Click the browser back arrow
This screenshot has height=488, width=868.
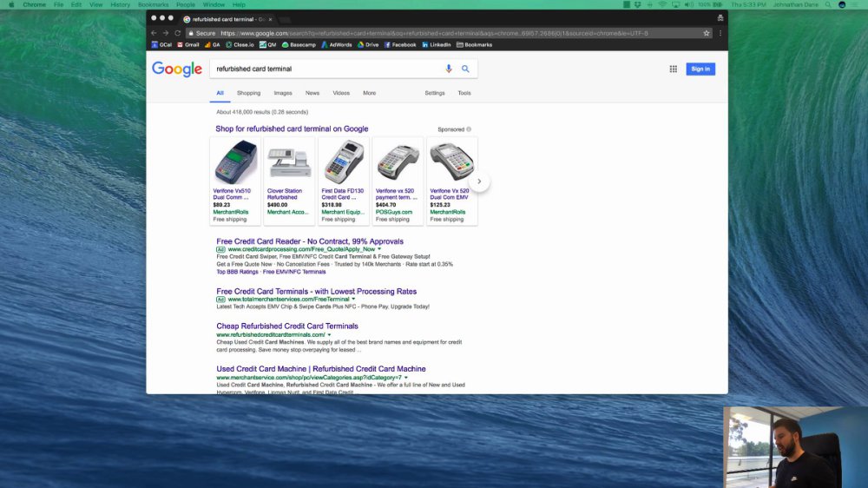click(x=154, y=33)
